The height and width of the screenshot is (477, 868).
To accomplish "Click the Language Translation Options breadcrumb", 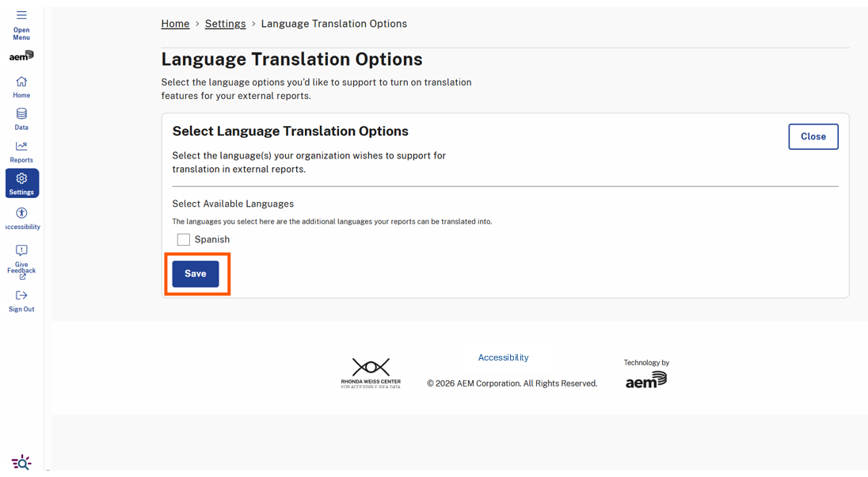I will [x=333, y=23].
